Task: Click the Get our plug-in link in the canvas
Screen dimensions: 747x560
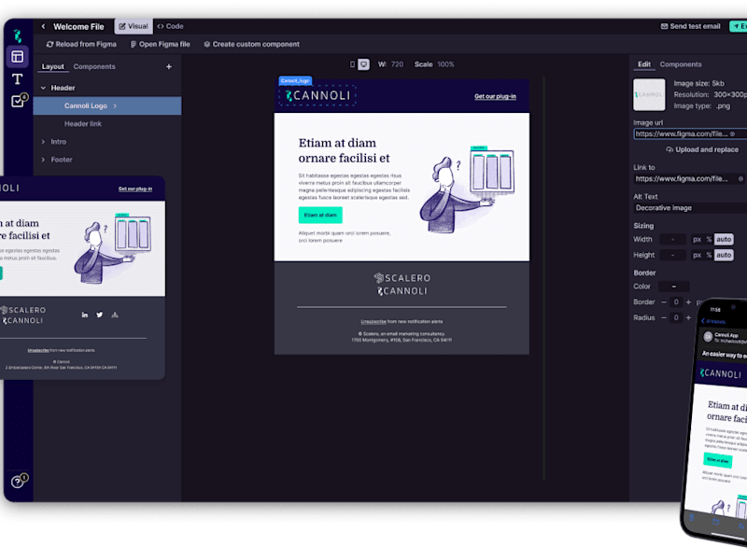Action: click(495, 97)
